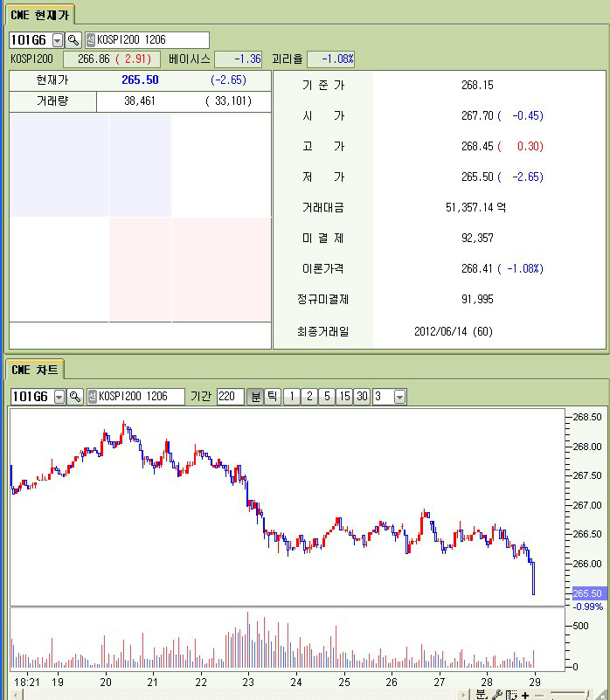Viewport: 610px width, 700px height.
Task: Click the 선 badge beside chart's KOSPI200 1206
Action: [x=91, y=397]
